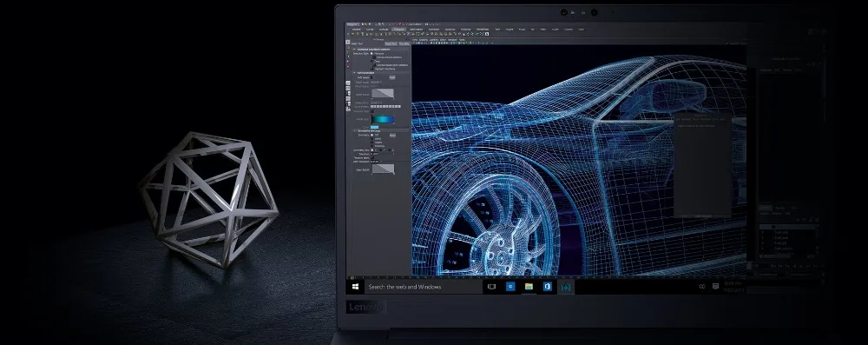868x345 pixels.
Task: Open the blue browser taskbar icon
Action: tap(510, 287)
